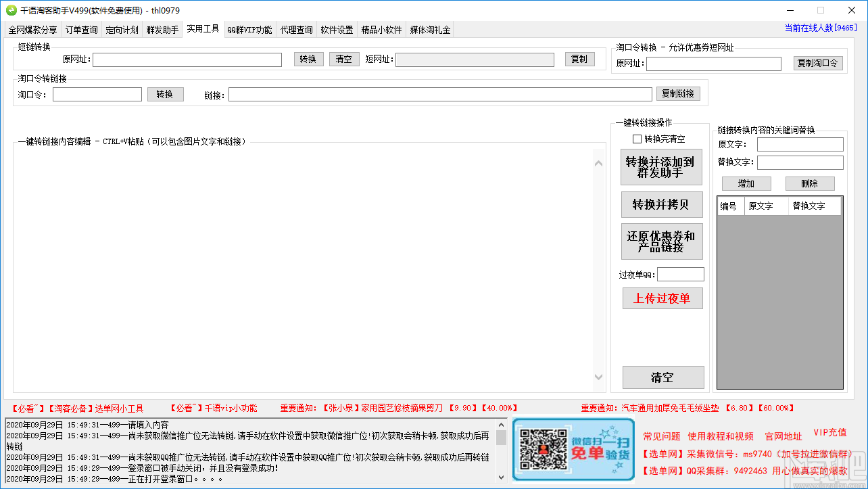Click the 转换并拷贝 button
Image resolution: width=868 pixels, height=489 pixels.
pyautogui.click(x=661, y=205)
